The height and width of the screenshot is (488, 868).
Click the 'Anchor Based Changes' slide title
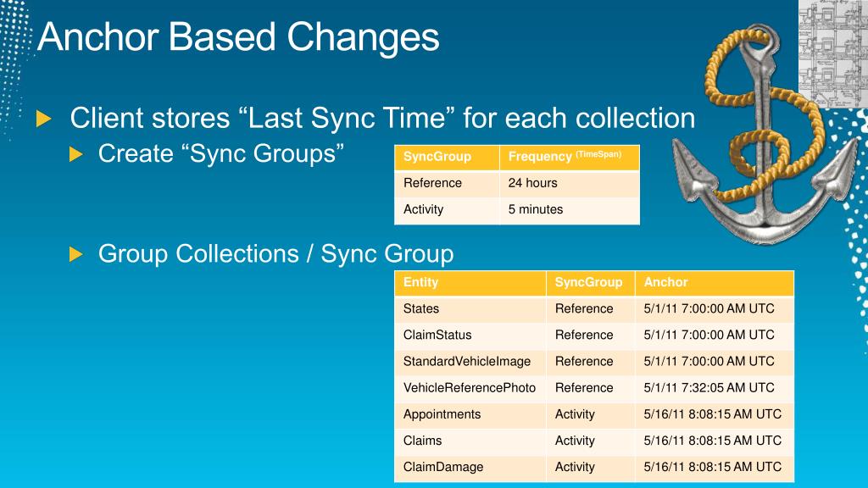(x=238, y=37)
